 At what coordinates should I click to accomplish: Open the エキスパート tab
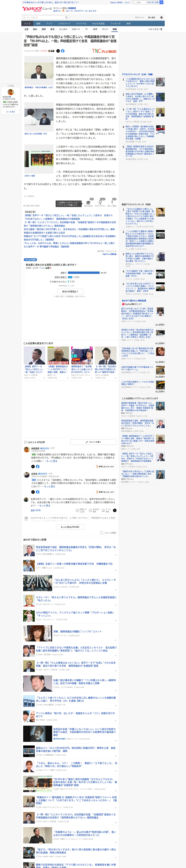64,24
